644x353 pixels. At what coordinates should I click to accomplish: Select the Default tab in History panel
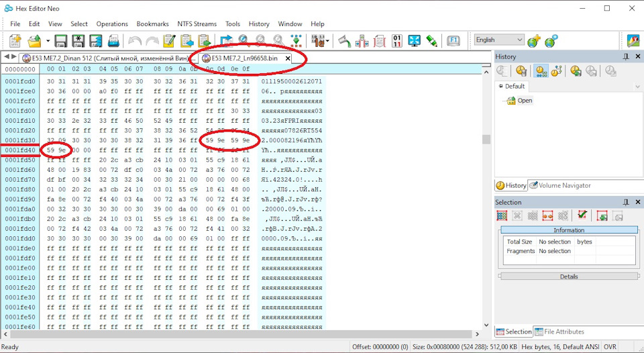point(512,87)
